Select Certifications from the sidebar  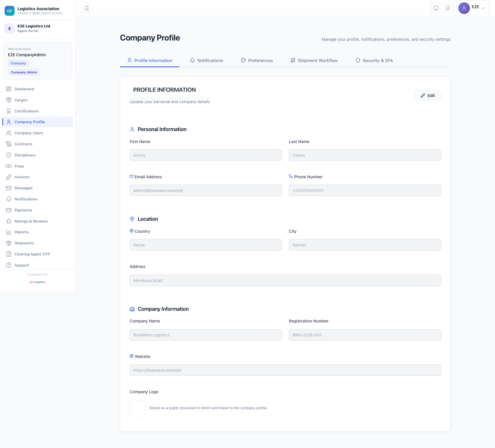[x=26, y=111]
